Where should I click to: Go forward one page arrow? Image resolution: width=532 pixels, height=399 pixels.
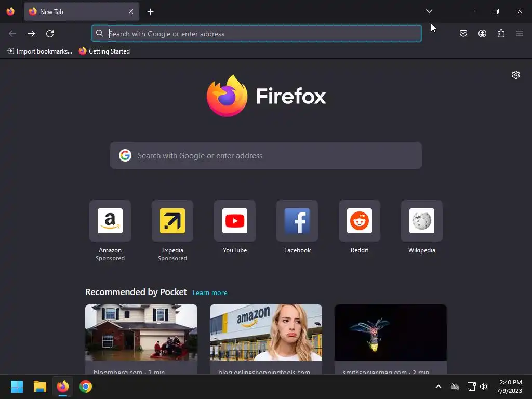pos(31,34)
